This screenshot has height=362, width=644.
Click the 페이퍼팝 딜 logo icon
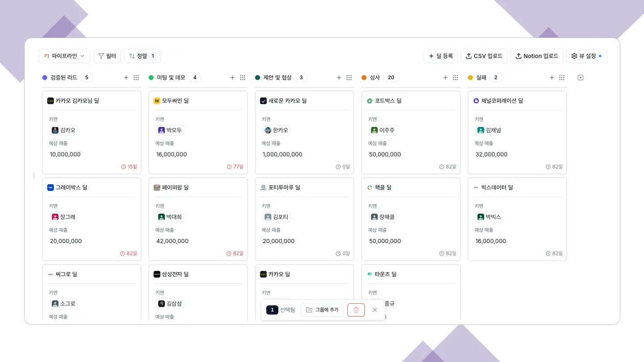coord(157,188)
